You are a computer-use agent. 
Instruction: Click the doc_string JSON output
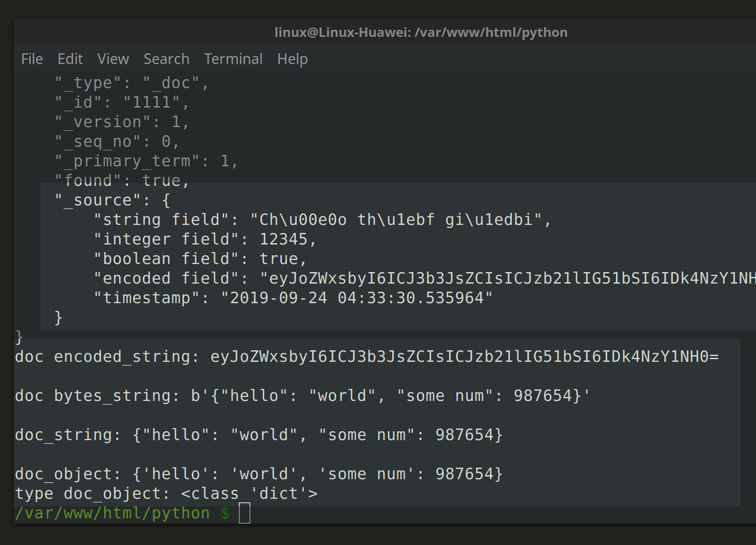258,434
